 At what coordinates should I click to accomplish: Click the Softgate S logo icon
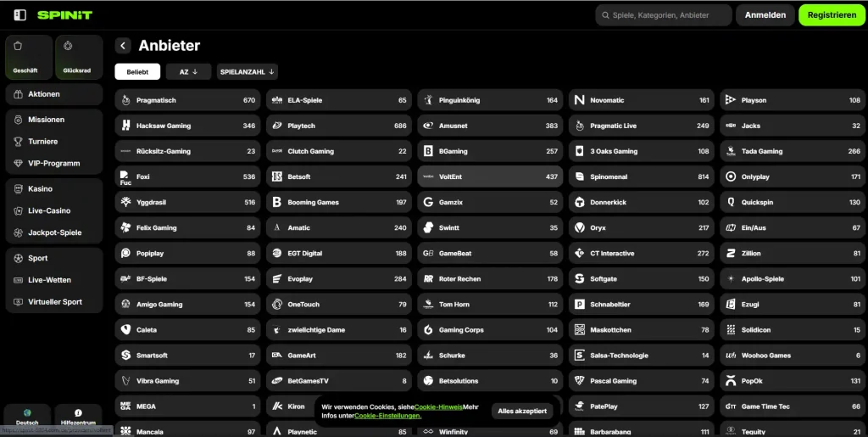point(580,278)
